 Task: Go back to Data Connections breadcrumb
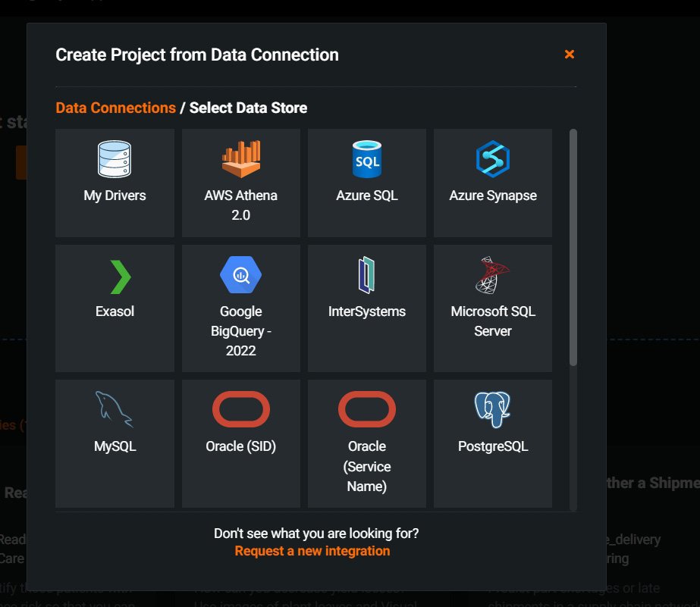click(115, 108)
